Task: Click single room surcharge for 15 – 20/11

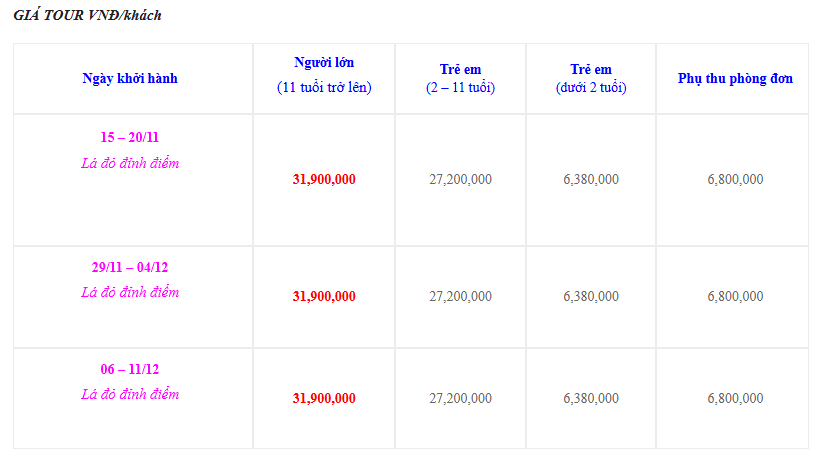Action: (x=735, y=179)
